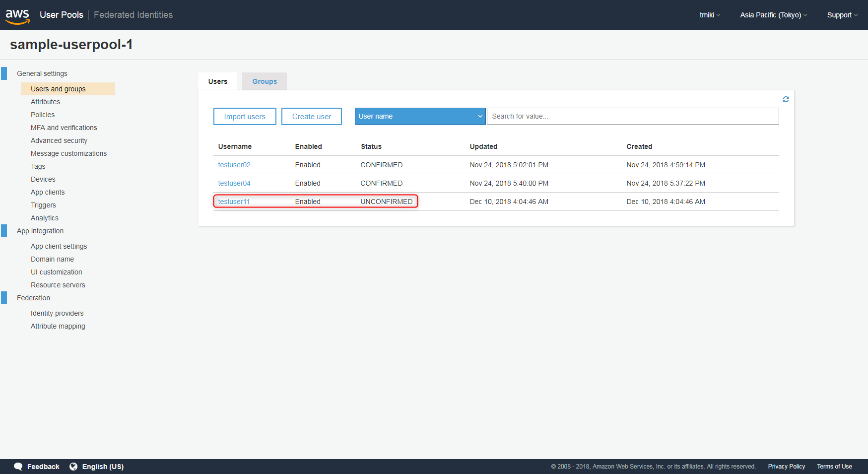Screen dimensions: 868x474
Task: Click Enabled status of testuser11 row
Action: click(308, 202)
